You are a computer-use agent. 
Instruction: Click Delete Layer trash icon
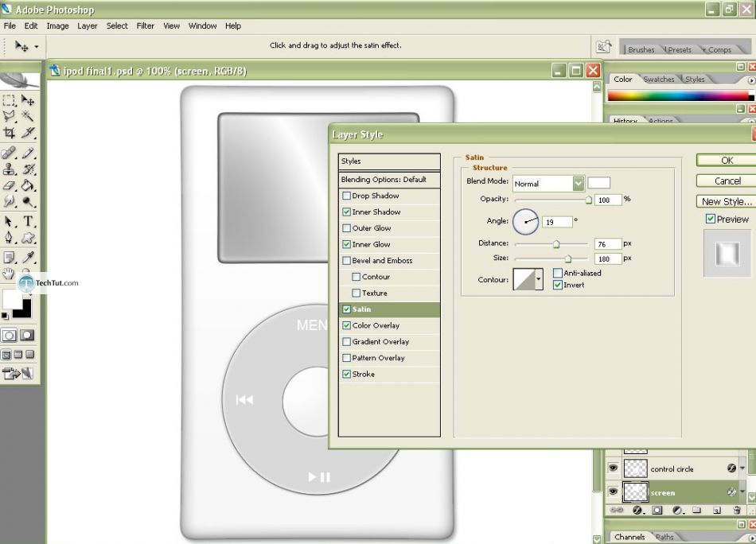736,510
